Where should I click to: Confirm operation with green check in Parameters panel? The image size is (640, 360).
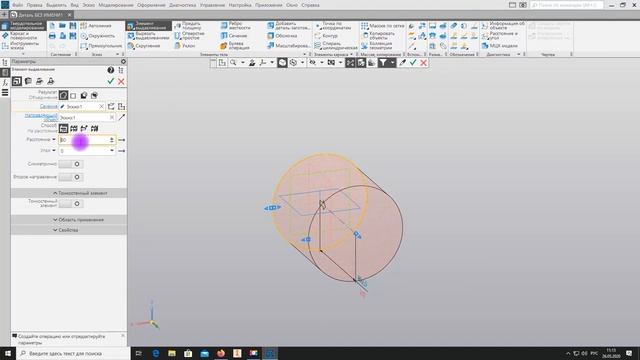[x=111, y=81]
